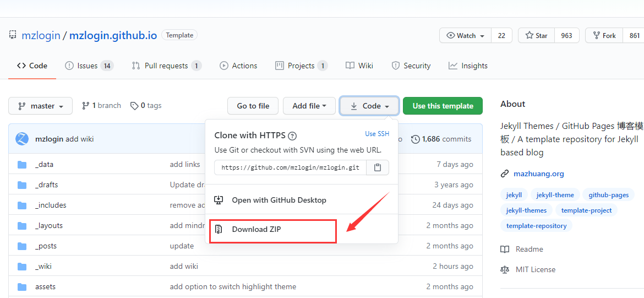644x298 pixels.
Task: Click the _drafts folder icon
Action: pyautogui.click(x=22, y=185)
